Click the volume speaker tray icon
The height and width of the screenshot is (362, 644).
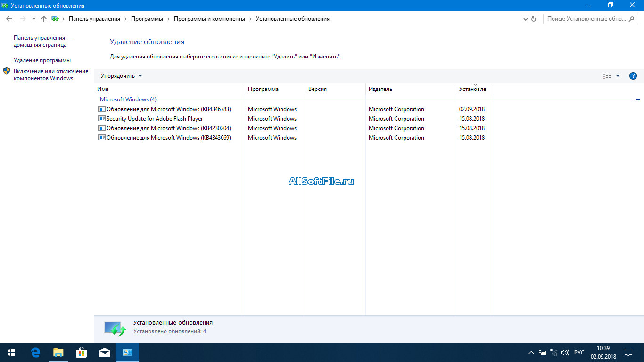(x=565, y=353)
